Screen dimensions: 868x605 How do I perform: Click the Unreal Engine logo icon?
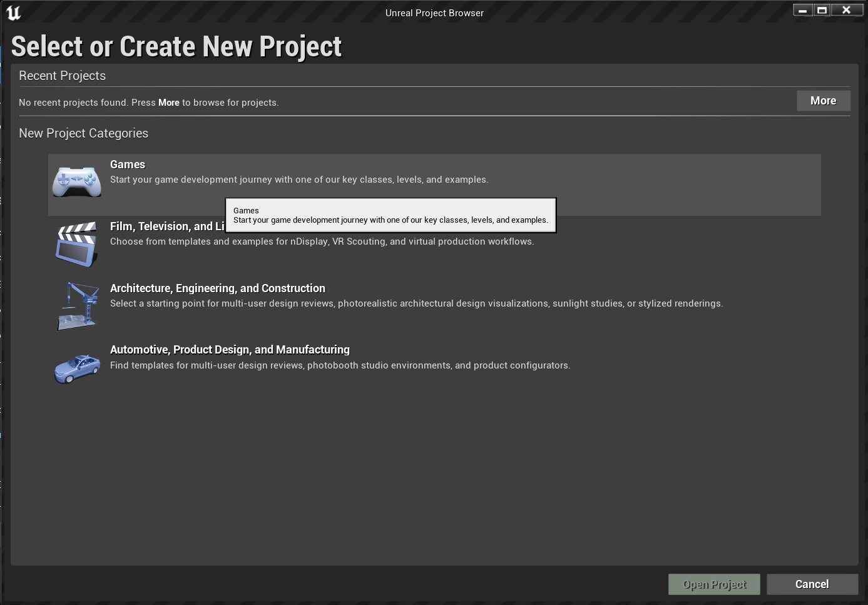[13, 13]
